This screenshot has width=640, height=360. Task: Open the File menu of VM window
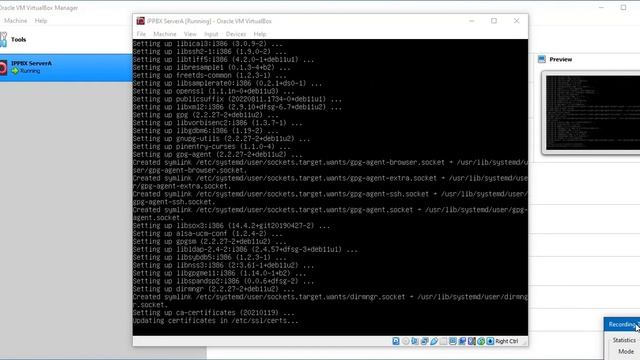tap(141, 34)
